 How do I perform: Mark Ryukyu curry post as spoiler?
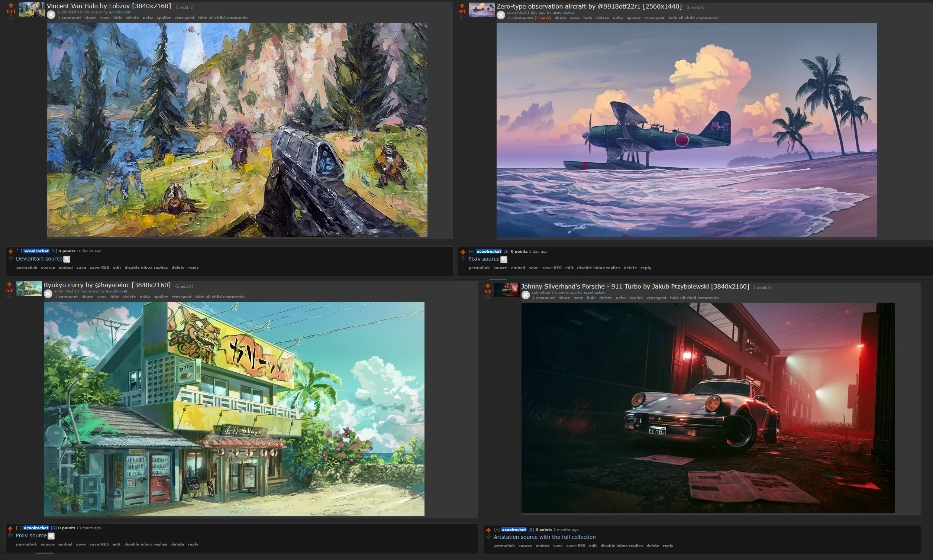[x=161, y=297]
